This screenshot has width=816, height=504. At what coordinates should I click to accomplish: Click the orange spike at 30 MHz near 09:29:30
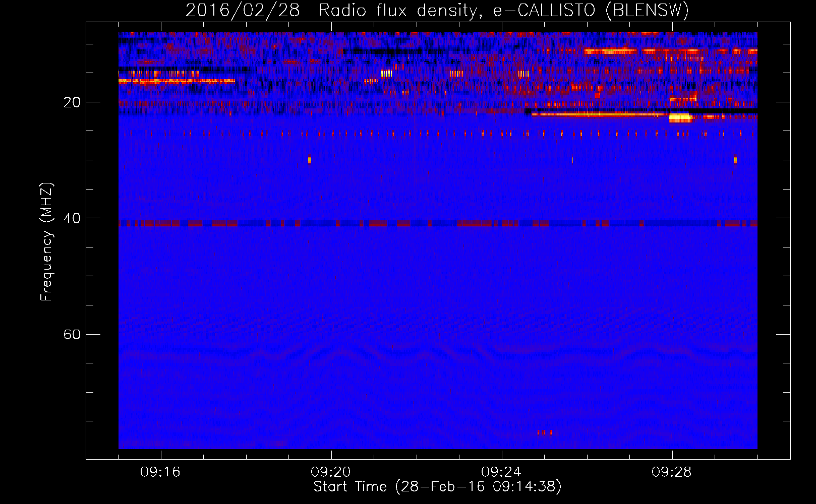735,160
